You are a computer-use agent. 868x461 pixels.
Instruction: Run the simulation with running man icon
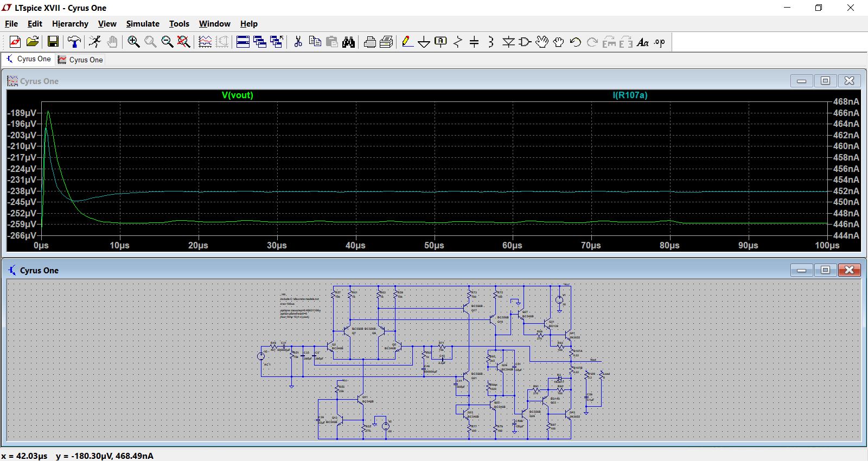[x=95, y=42]
